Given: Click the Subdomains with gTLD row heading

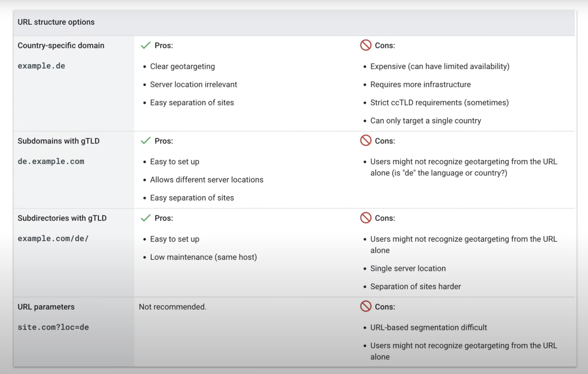Looking at the screenshot, I should pyautogui.click(x=58, y=141).
